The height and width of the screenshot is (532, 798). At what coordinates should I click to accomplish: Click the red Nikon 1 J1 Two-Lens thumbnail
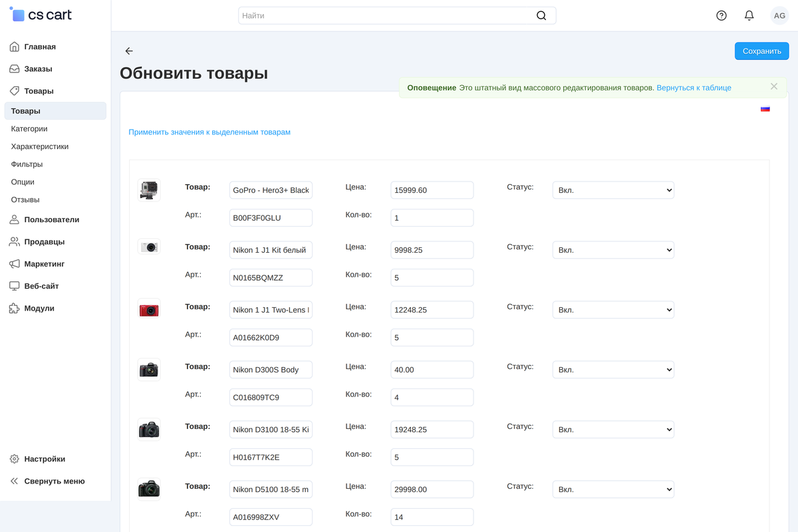[x=149, y=309]
